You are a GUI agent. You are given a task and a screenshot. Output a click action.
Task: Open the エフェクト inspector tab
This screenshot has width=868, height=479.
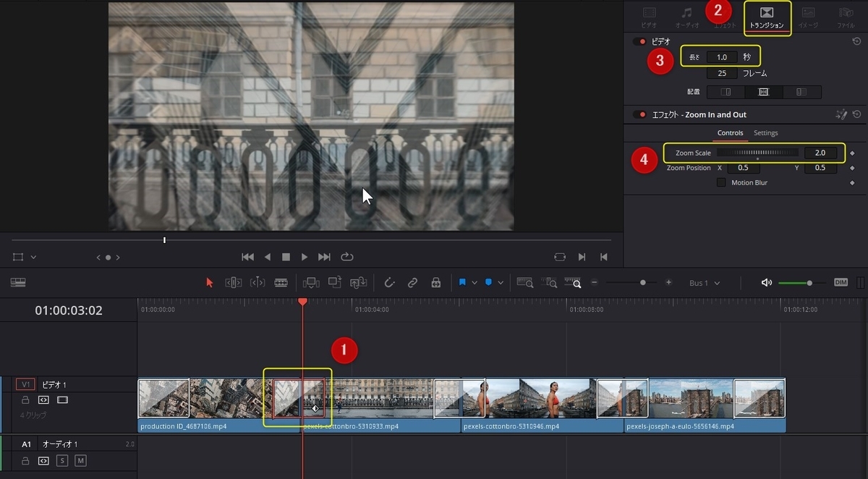point(725,25)
